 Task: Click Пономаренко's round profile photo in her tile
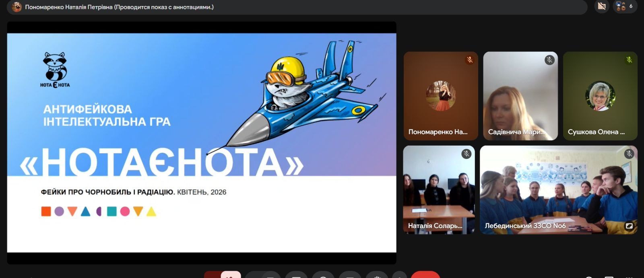tap(441, 96)
